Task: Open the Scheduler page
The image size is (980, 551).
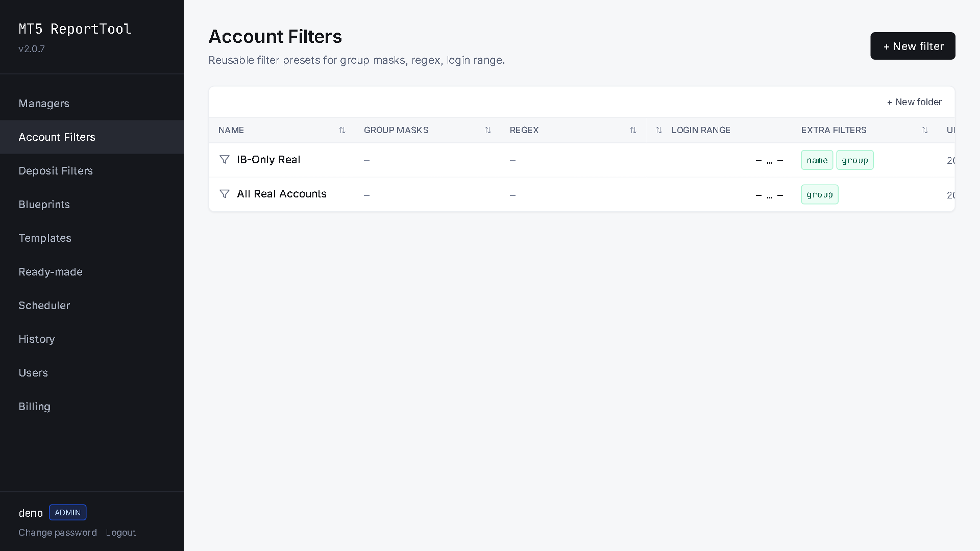Action: pyautogui.click(x=92, y=306)
